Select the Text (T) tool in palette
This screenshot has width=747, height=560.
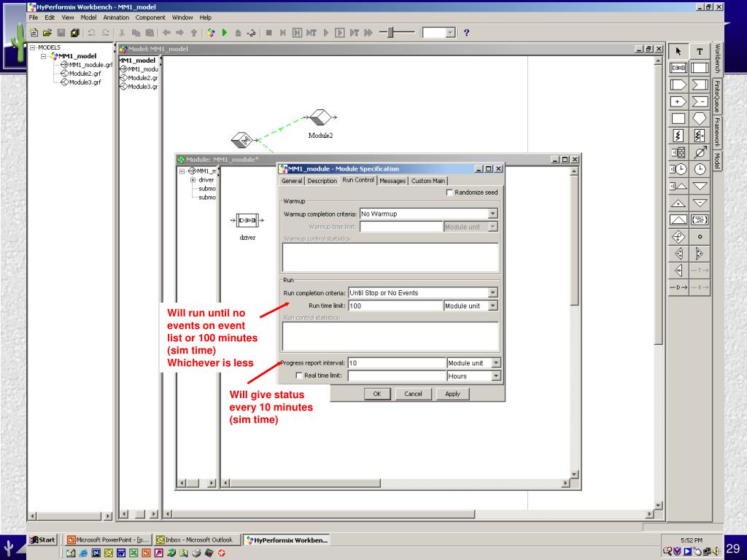tap(700, 51)
